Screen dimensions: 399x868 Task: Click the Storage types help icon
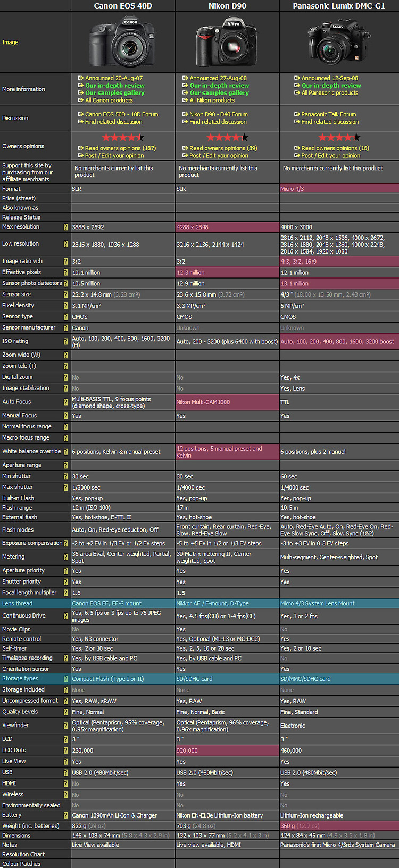pyautogui.click(x=66, y=679)
